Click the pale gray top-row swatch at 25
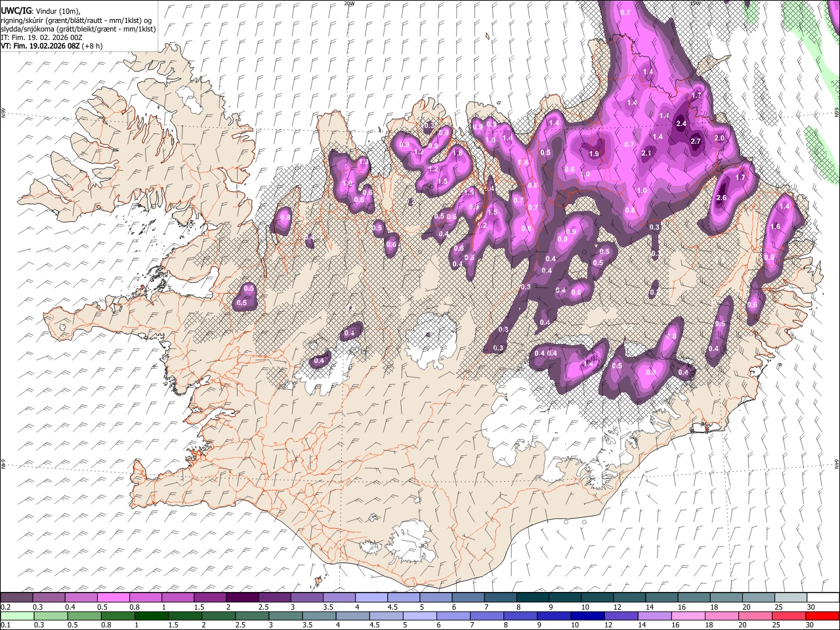Image resolution: width=840 pixels, height=630 pixels. click(790, 597)
